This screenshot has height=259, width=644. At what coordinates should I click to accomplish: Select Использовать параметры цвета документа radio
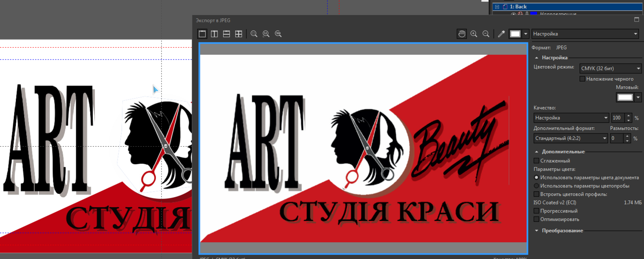[536, 177]
